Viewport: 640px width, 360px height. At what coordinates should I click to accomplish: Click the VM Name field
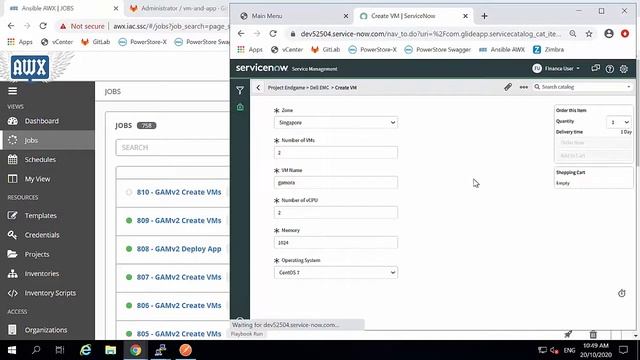tap(336, 182)
